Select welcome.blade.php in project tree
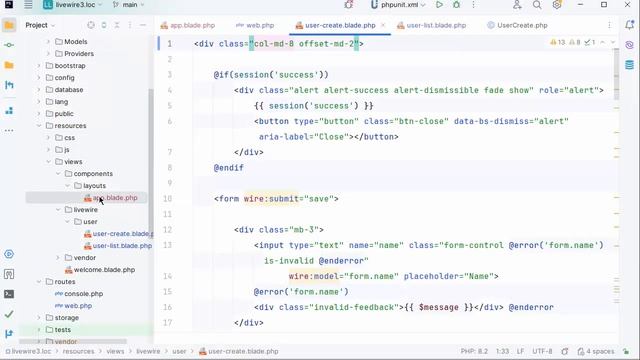Viewport: 640px width, 360px height. [100, 270]
